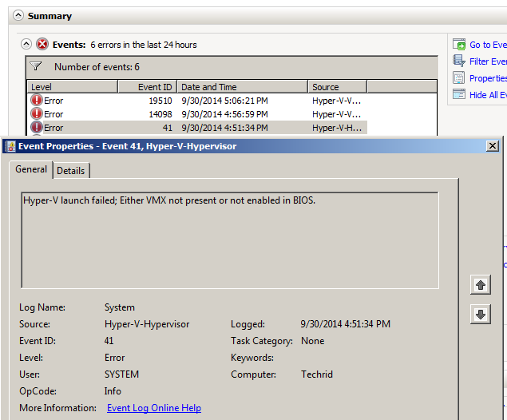Viewport: 507px width, 420px height.
Task: Sort by Level column header
Action: (72, 87)
